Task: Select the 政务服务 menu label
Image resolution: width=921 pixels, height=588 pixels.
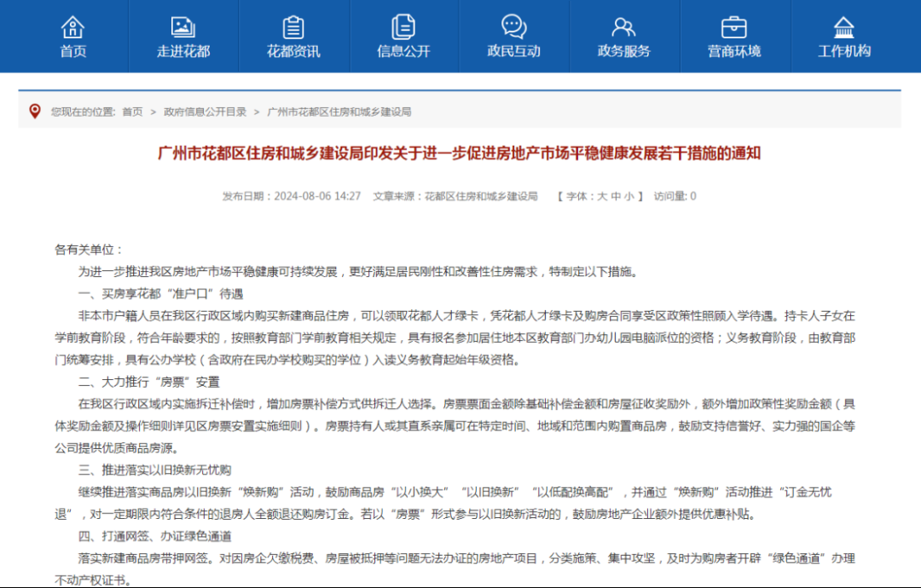Action: coord(623,52)
